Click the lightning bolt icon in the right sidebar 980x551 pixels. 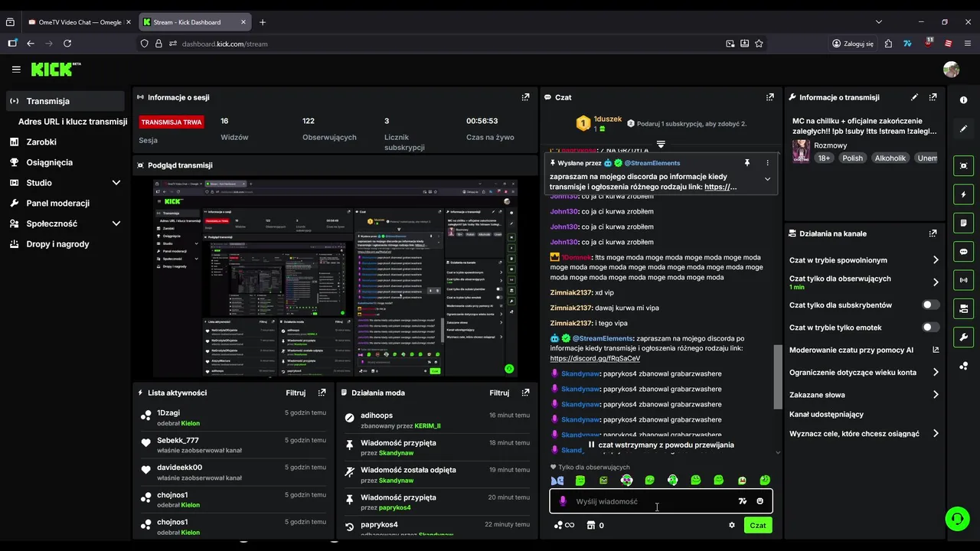(963, 194)
